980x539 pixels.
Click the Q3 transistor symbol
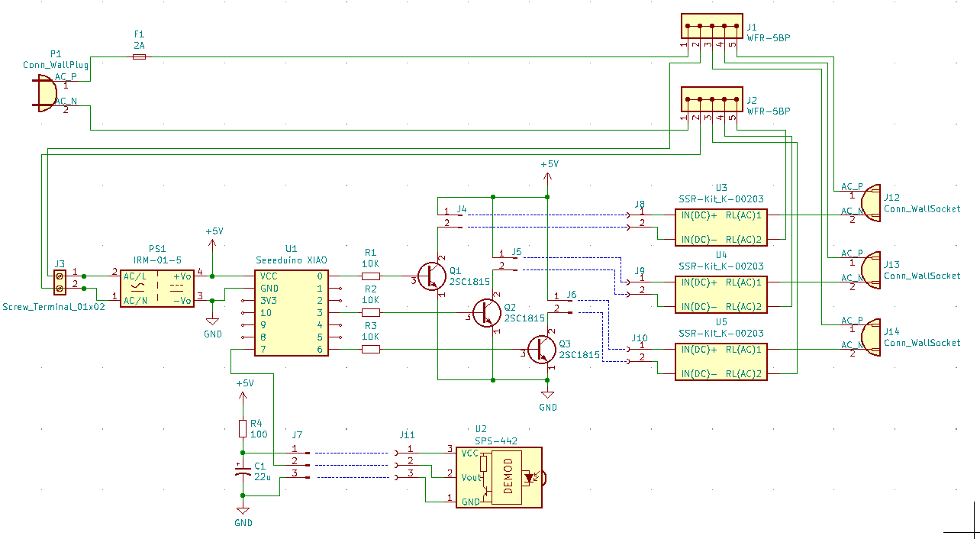coord(542,349)
